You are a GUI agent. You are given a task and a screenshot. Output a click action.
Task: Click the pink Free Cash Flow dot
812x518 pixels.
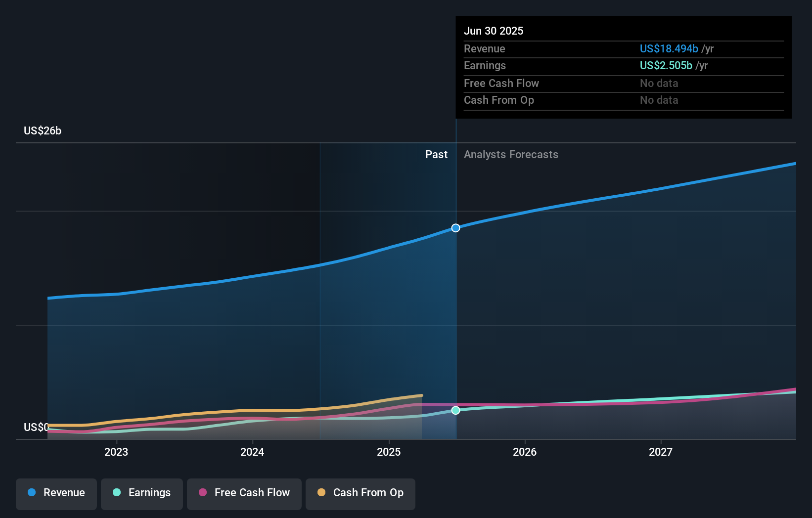(203, 492)
